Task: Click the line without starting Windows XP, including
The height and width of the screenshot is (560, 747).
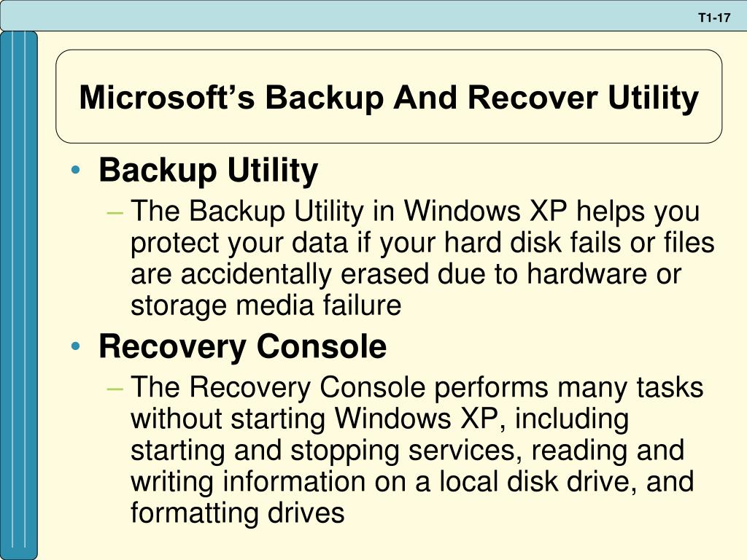Action: (379, 419)
